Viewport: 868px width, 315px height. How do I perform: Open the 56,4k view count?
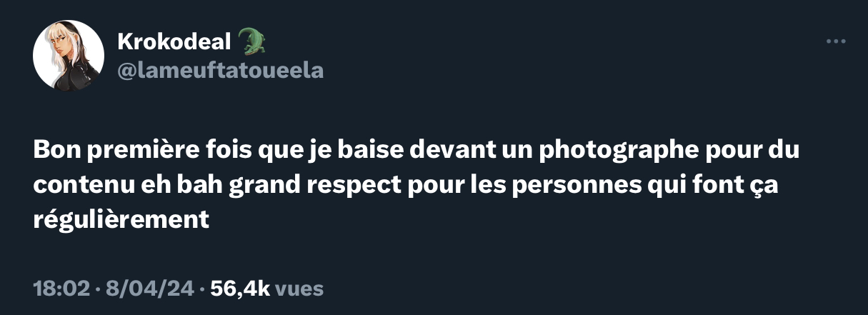click(241, 289)
